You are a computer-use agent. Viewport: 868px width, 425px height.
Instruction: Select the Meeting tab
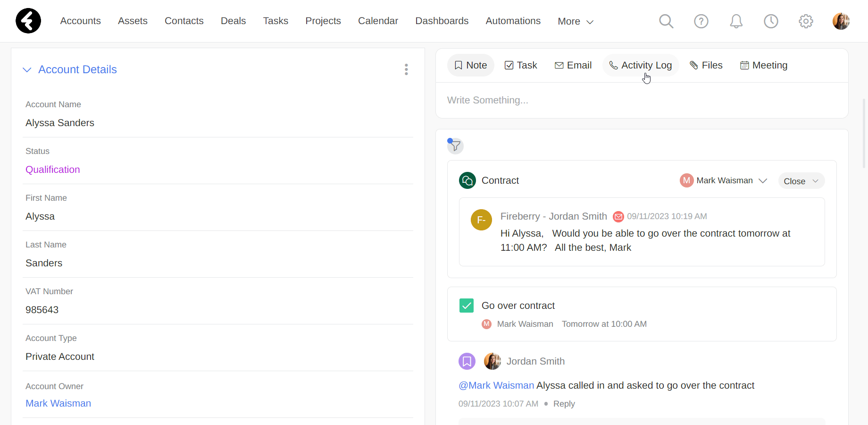(x=764, y=65)
